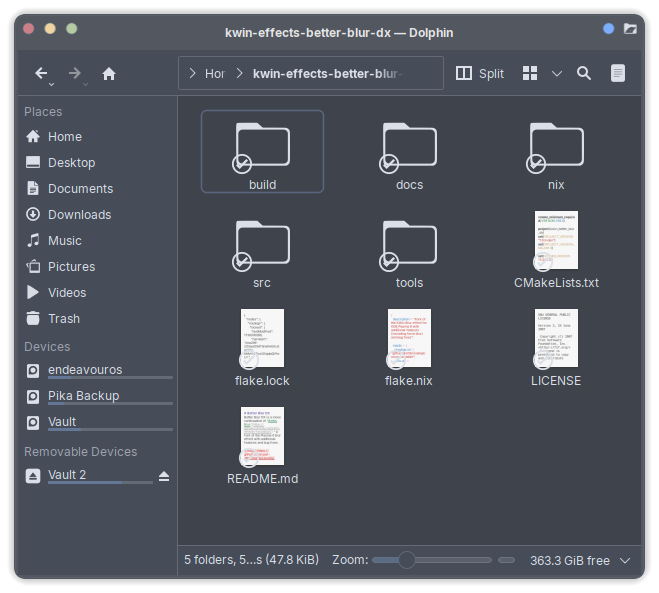Open Home in Places panel
Screen dimensions: 659x593
coord(100,137)
